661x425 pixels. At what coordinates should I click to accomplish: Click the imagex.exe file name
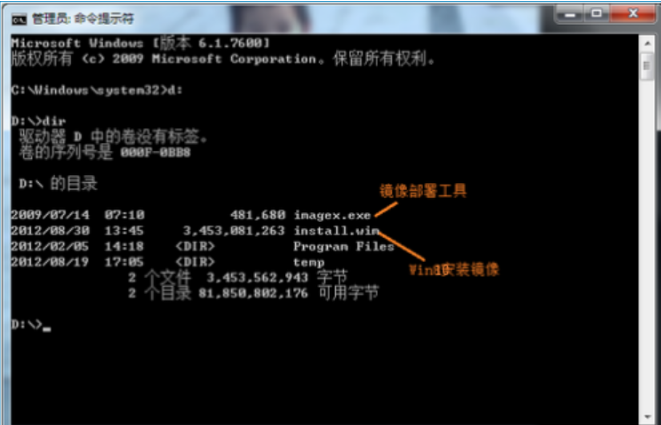click(x=332, y=215)
